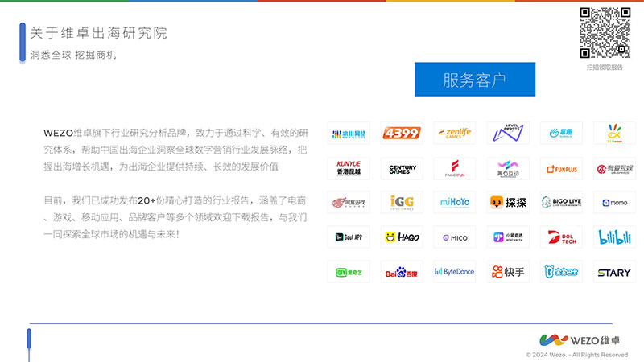Open the ByteDance logo tile
Image resolution: width=644 pixels, height=362 pixels.
coord(455,272)
